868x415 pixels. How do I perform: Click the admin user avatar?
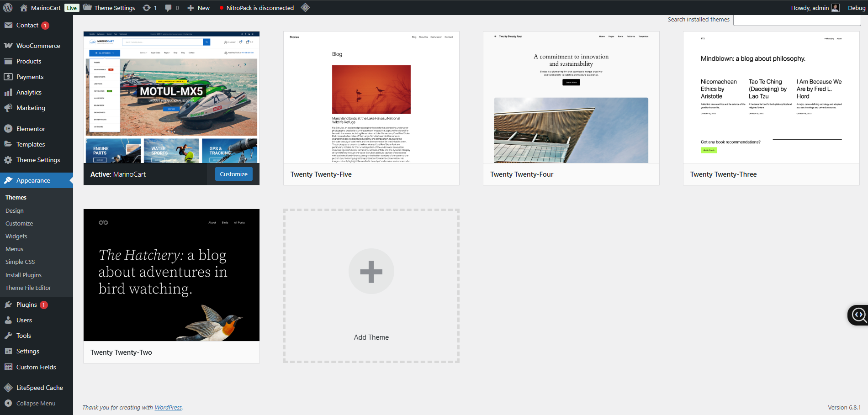coord(835,8)
